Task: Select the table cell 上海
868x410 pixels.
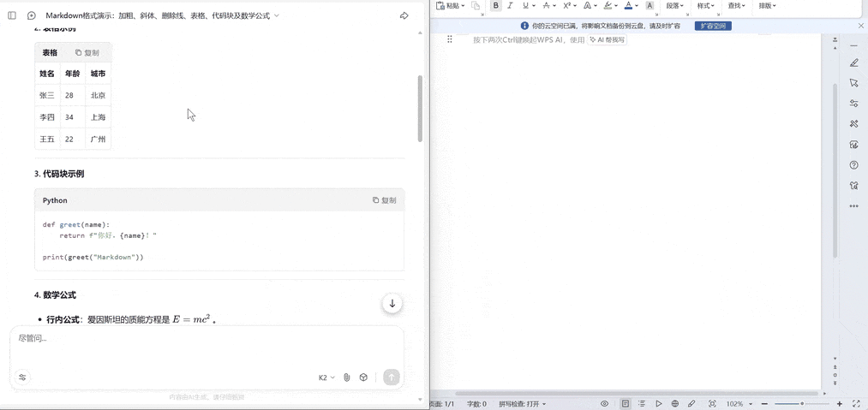Action: tap(98, 117)
